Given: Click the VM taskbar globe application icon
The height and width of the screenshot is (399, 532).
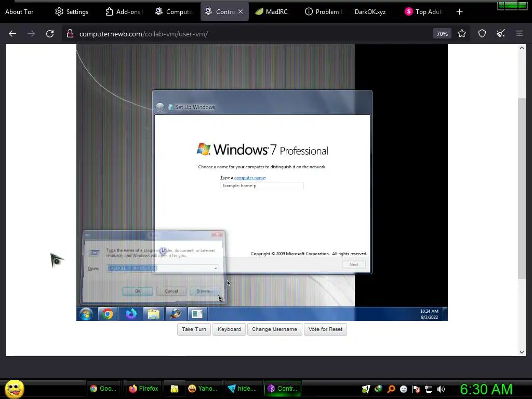Looking at the screenshot, I should click(x=176, y=314).
